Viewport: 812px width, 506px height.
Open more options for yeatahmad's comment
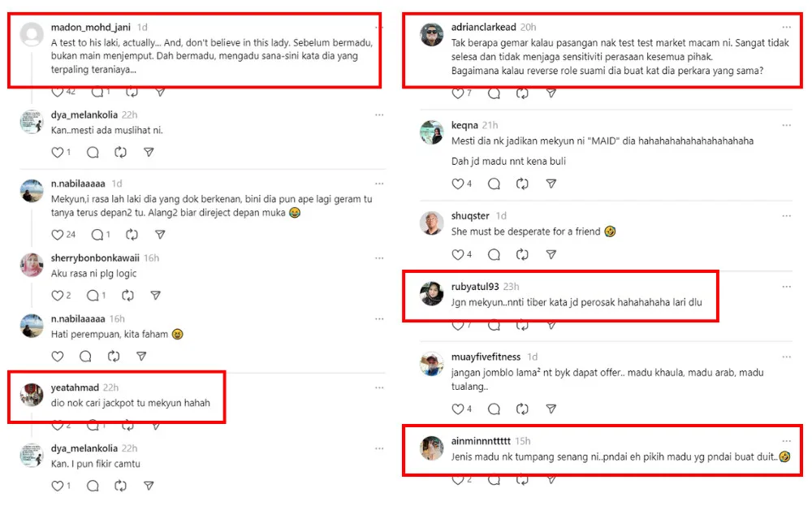(x=378, y=387)
